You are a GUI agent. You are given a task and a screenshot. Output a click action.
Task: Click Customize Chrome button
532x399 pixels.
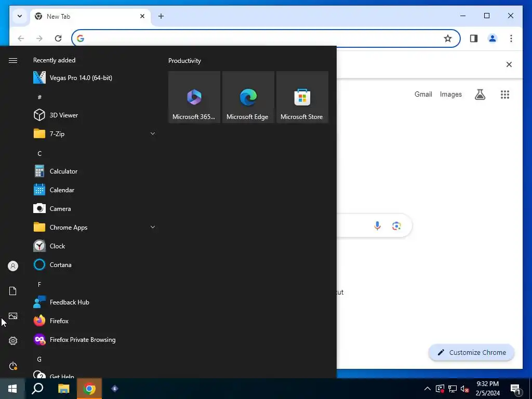click(x=472, y=353)
